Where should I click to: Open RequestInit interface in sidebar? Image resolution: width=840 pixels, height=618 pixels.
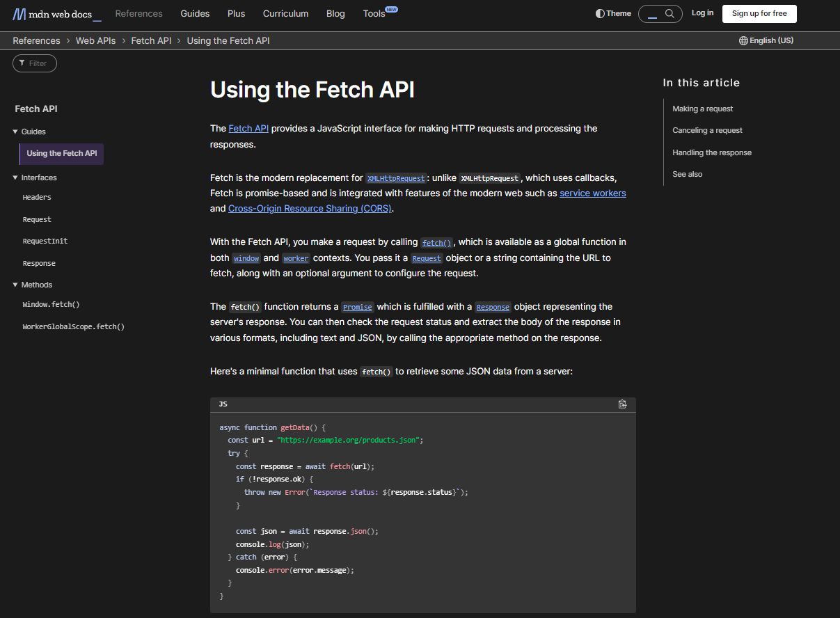click(x=45, y=241)
